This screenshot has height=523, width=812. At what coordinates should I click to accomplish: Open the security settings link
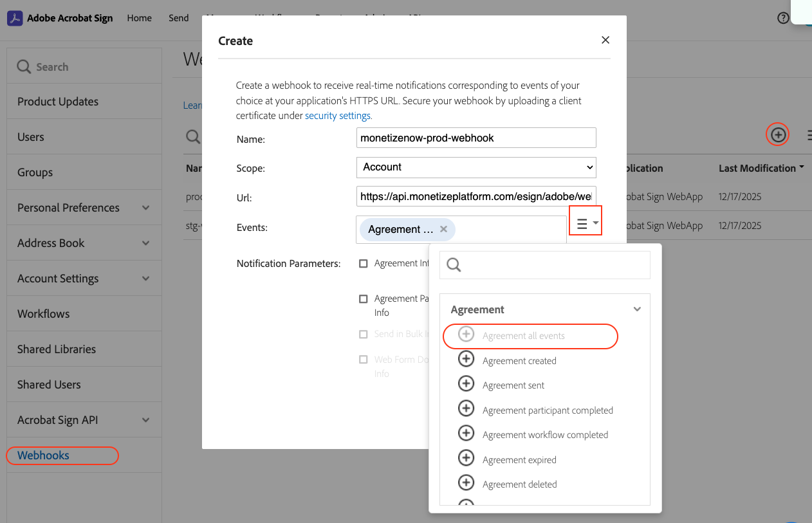point(338,116)
